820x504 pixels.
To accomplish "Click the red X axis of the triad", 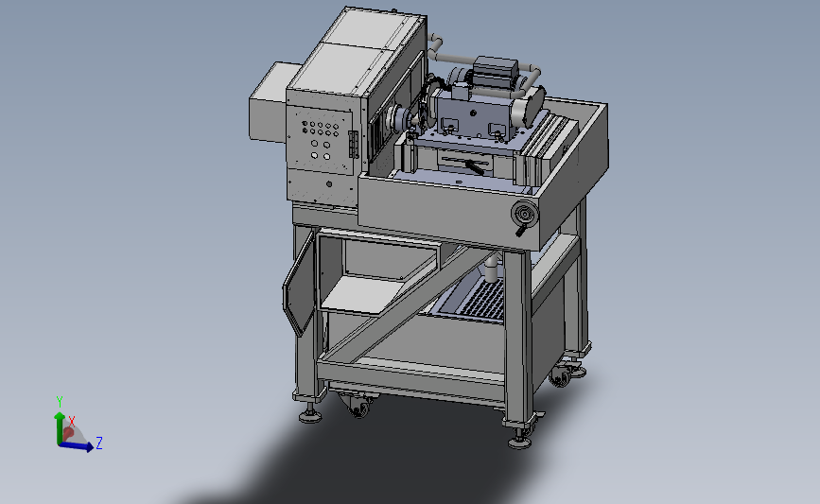I will (x=67, y=433).
